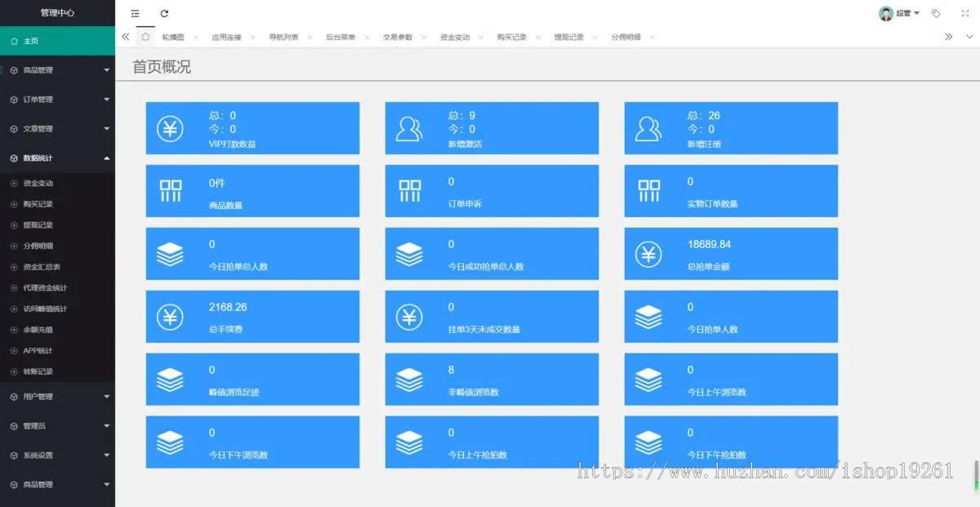Collapse the 数据统计 sidebar menu
The width and height of the screenshot is (980, 507).
[57, 158]
